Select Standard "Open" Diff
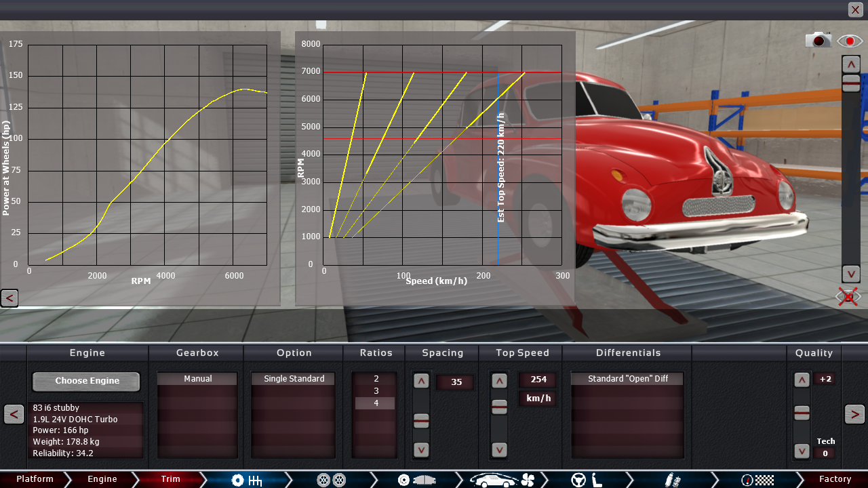 [627, 379]
